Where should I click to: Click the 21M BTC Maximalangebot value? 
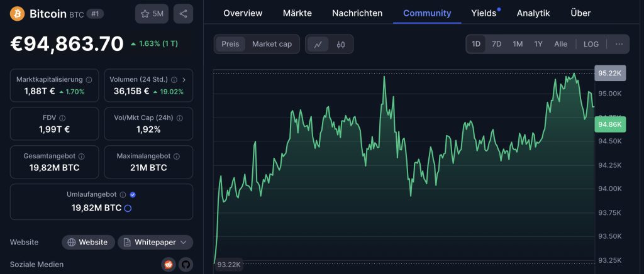click(148, 168)
